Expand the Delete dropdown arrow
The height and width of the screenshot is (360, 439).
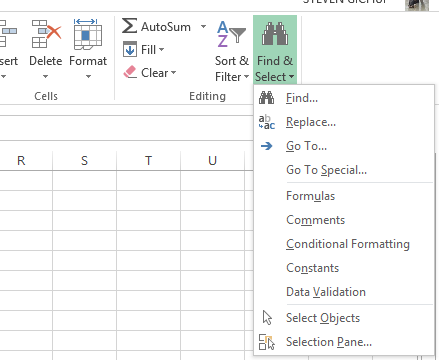pos(46,76)
